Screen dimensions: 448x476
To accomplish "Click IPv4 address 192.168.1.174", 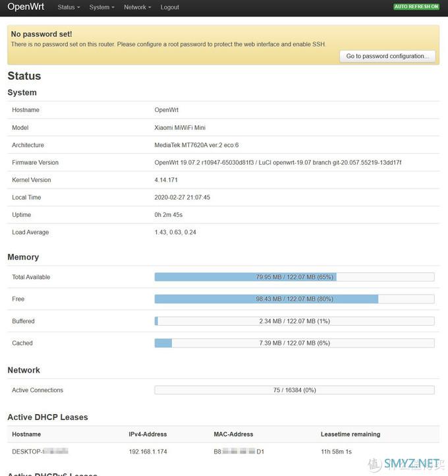I will [x=148, y=452].
